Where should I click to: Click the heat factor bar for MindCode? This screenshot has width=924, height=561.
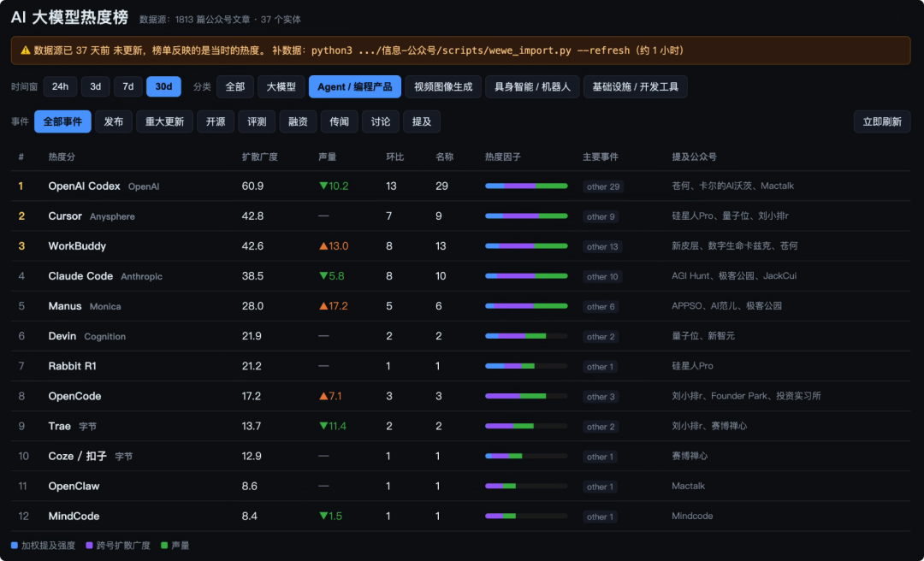[526, 517]
